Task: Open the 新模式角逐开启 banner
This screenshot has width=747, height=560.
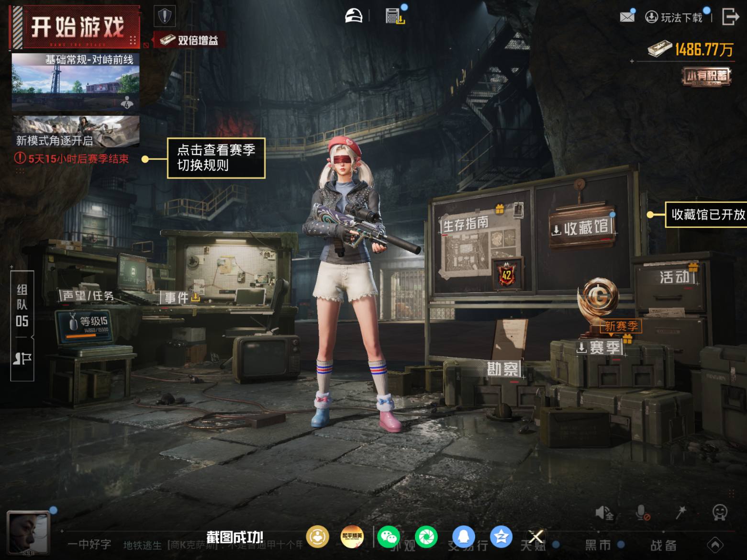Action: [76, 131]
